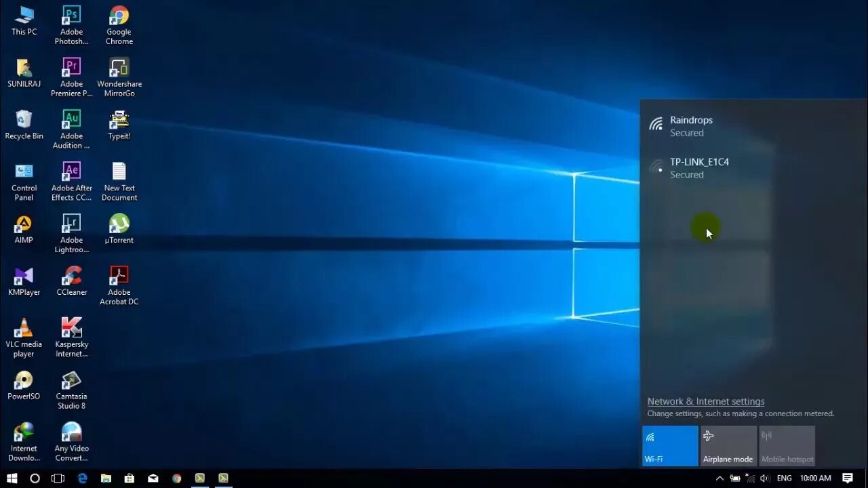The height and width of the screenshot is (488, 868).
Task: Switch ENG input language indicator
Action: pyautogui.click(x=784, y=479)
